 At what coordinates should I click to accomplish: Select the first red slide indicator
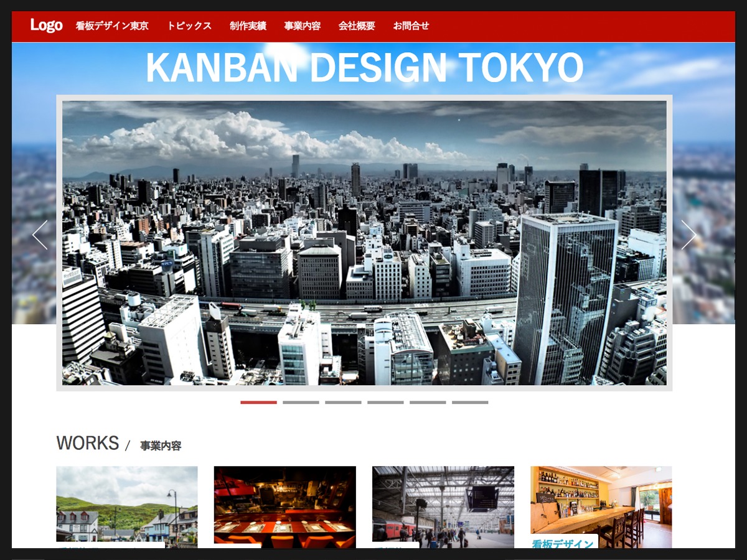(x=258, y=403)
